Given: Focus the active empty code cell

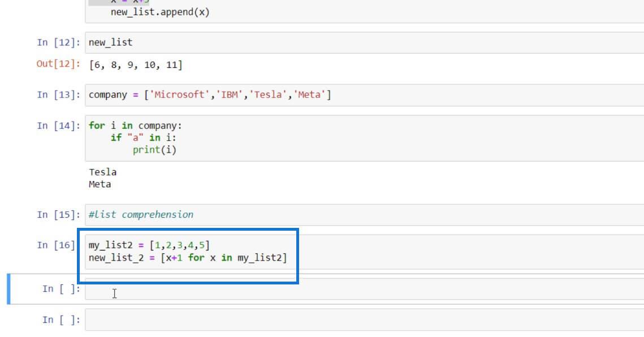Looking at the screenshot, I should 364,289.
